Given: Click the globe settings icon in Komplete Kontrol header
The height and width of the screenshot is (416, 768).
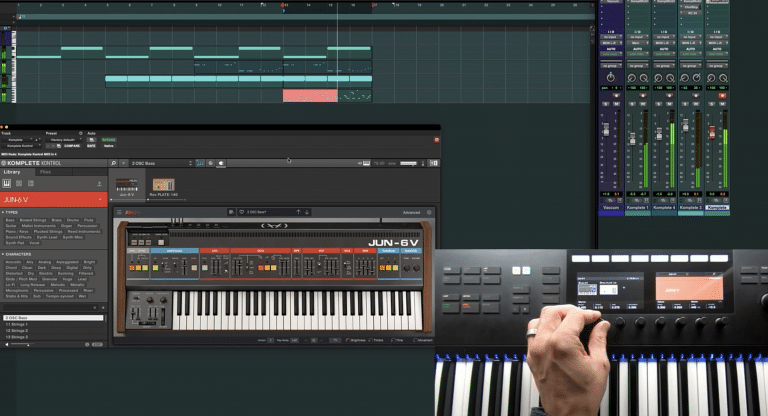Looking at the screenshot, I should (x=211, y=163).
